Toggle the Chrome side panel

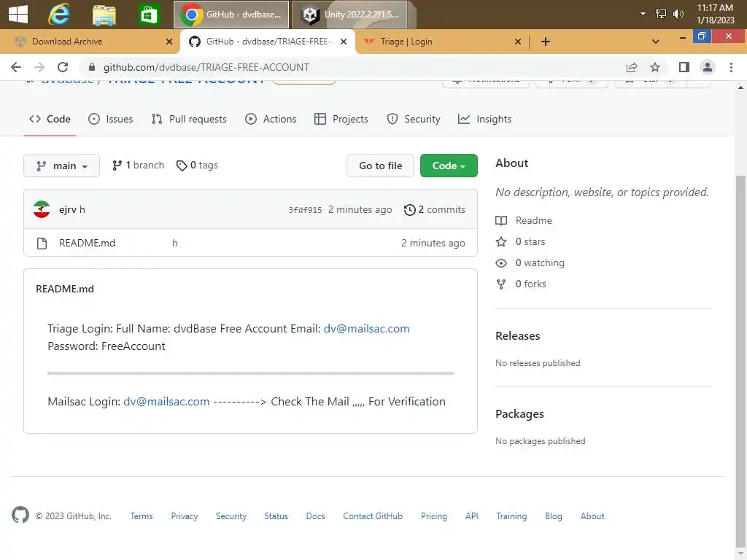pyautogui.click(x=684, y=67)
